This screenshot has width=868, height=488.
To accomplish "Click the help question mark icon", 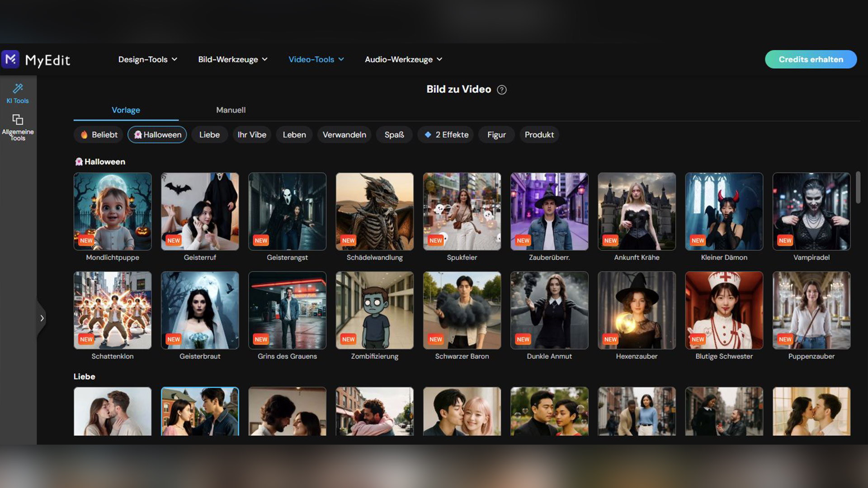I will click(501, 90).
